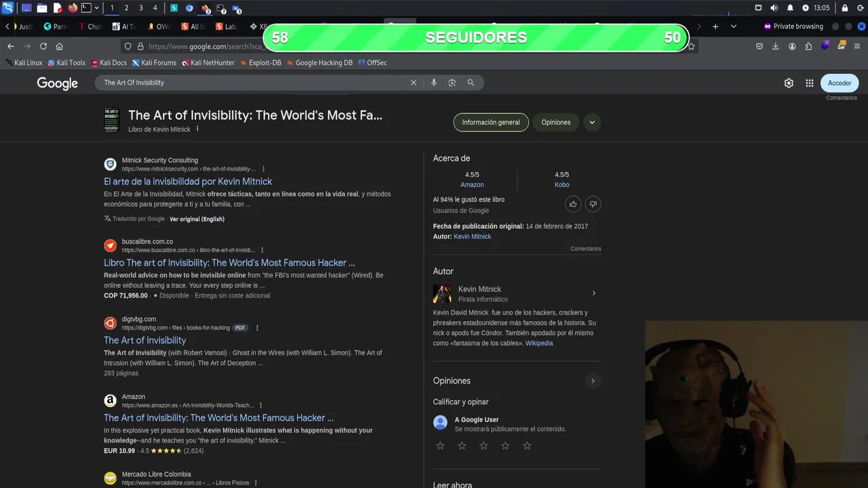The width and height of the screenshot is (868, 488).
Task: Open the Kali applications menu
Action: 8,8
